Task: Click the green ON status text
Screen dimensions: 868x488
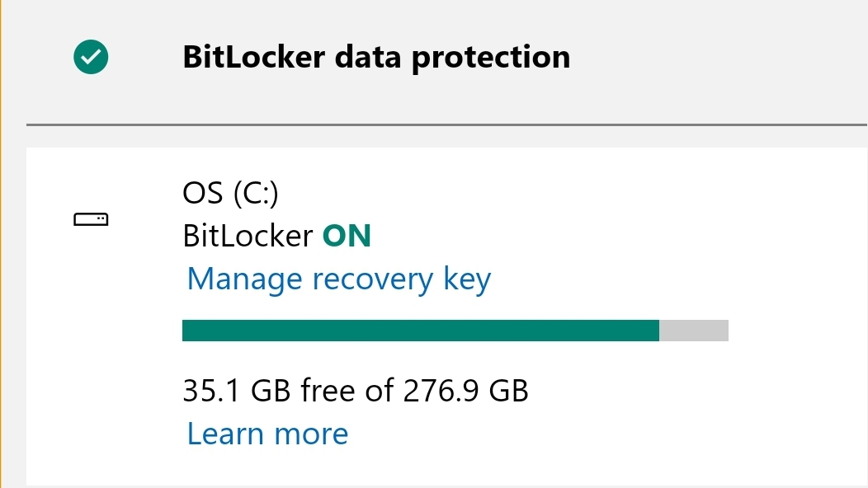Action: (347, 237)
